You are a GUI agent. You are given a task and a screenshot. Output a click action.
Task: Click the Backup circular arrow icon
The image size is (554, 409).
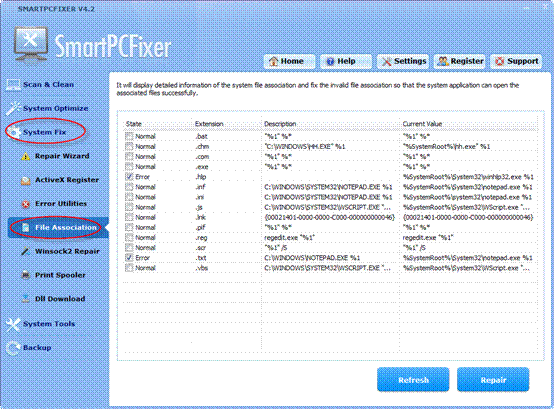point(13,348)
